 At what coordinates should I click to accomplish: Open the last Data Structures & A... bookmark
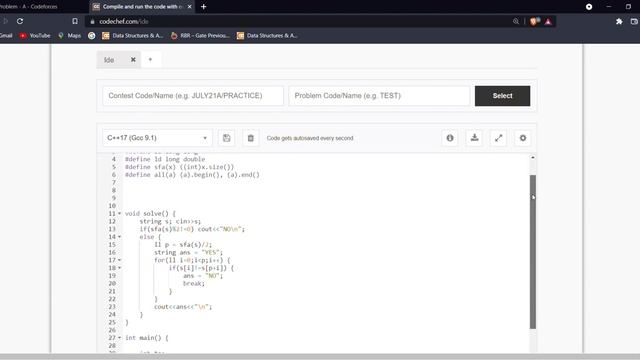(267, 36)
